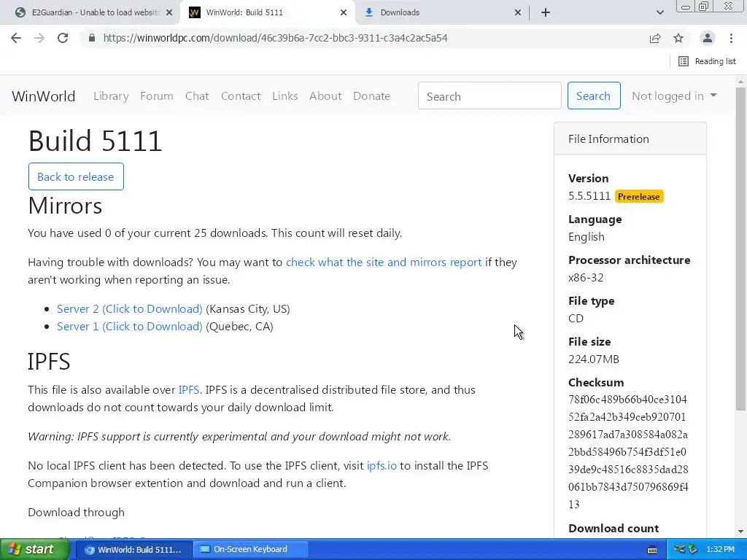
Task: Select WinWorld: Build 5111 taskbar button
Action: click(x=133, y=550)
